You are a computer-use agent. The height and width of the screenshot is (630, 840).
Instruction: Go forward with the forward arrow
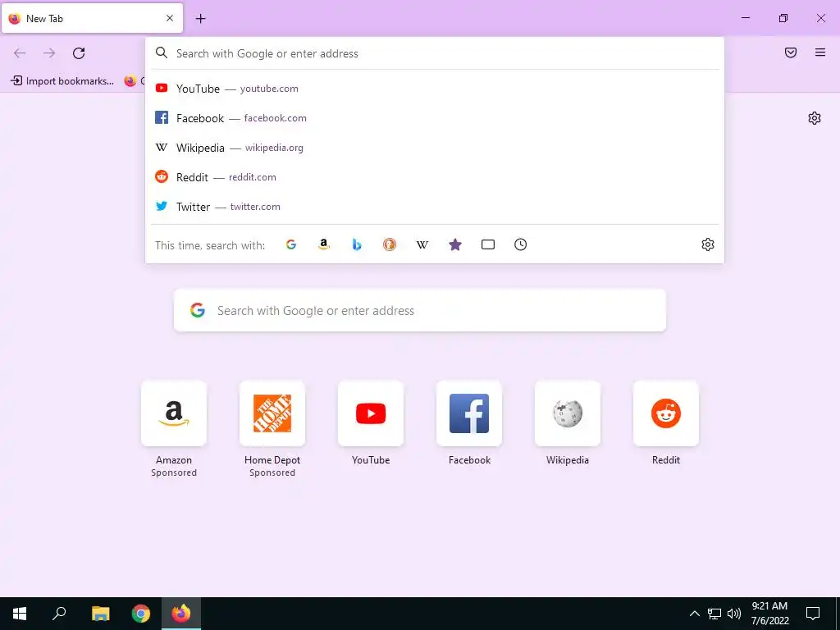[49, 53]
